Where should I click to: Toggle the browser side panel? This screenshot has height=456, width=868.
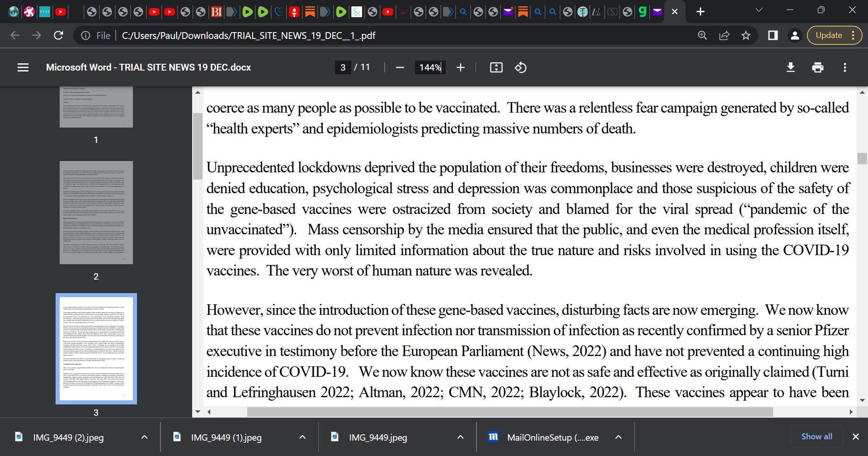773,35
